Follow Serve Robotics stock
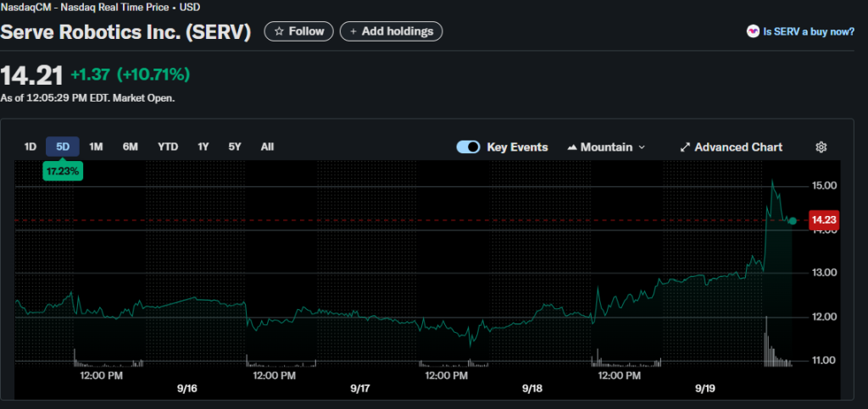The height and width of the screenshot is (409, 868). (299, 31)
